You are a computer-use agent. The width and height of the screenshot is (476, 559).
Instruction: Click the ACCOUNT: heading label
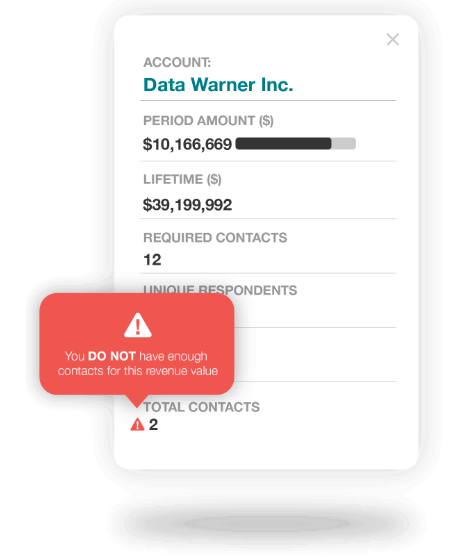click(x=177, y=62)
